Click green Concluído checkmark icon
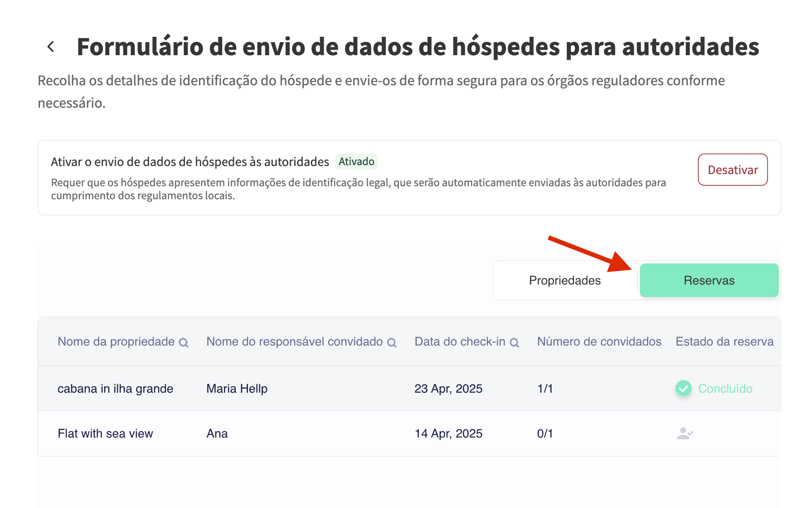The height and width of the screenshot is (508, 812). tap(683, 389)
